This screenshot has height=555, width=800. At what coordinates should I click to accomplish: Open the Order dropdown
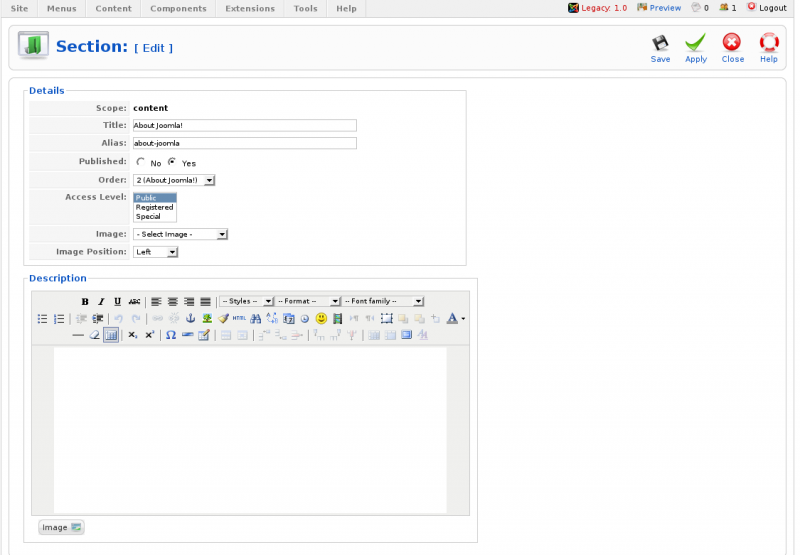point(174,180)
